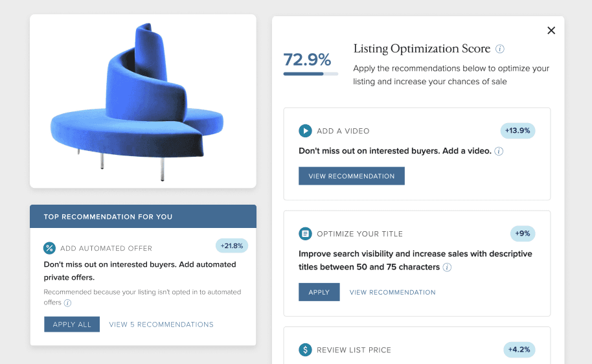
Task: Click Apply button in Optimize Your Title
Action: (x=319, y=292)
